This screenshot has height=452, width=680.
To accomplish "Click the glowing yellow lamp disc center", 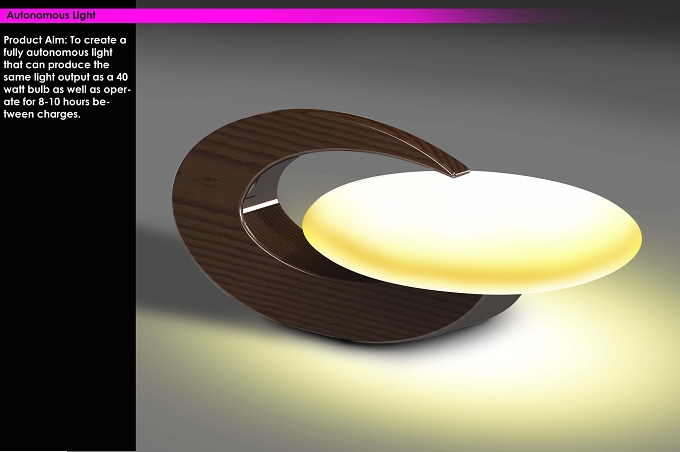I will point(472,231).
